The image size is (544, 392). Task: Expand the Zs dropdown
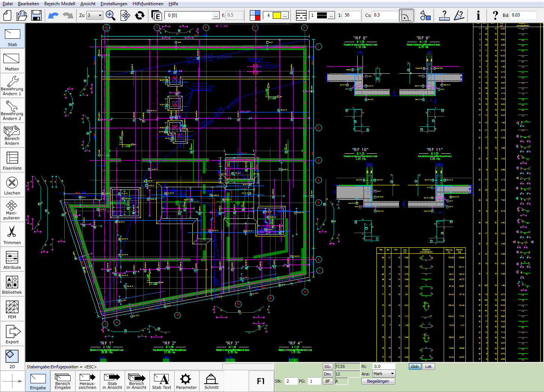[x=100, y=15]
